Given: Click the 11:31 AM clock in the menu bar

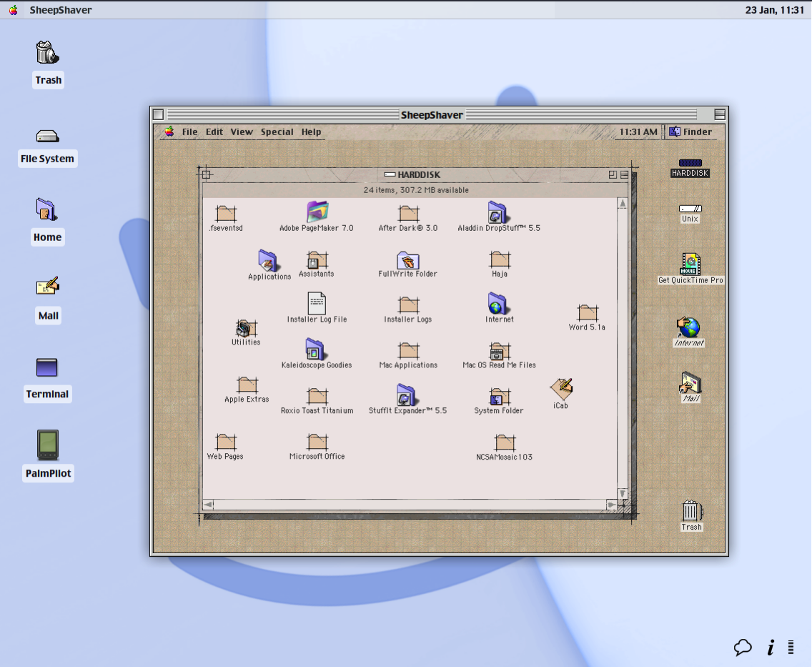Looking at the screenshot, I should 638,132.
